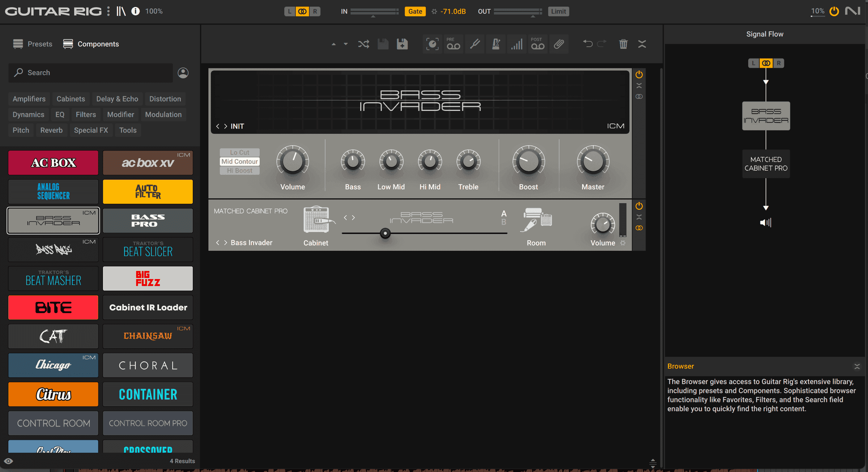Filter by Special FX category

click(91, 130)
